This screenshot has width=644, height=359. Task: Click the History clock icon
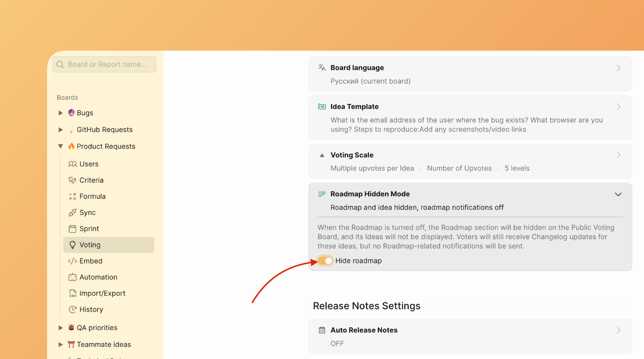pos(72,309)
